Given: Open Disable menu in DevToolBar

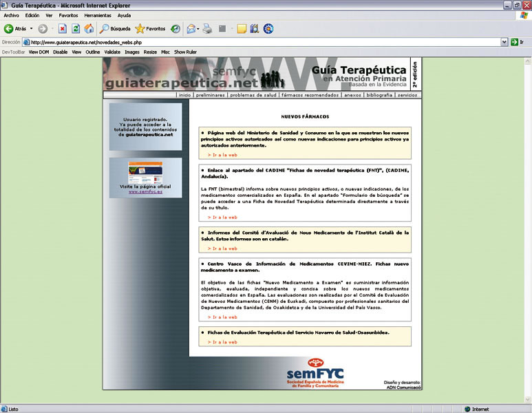Looking at the screenshot, I should [60, 52].
